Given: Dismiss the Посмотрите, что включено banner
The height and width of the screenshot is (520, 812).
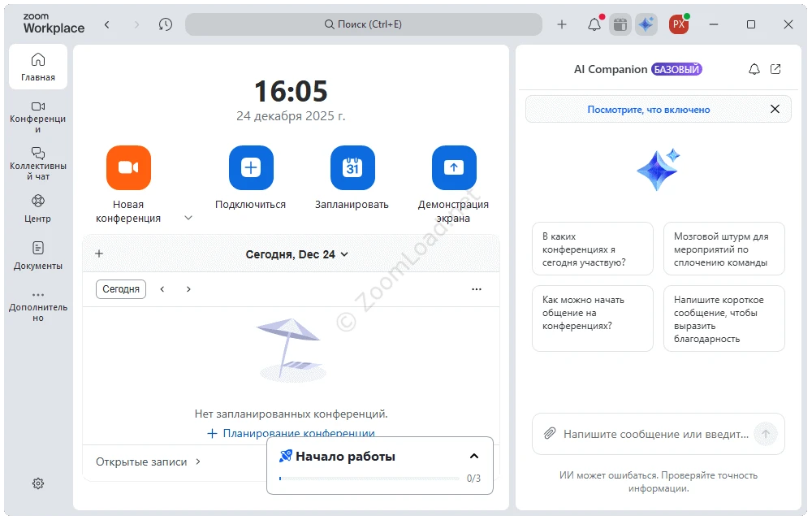Looking at the screenshot, I should [775, 109].
